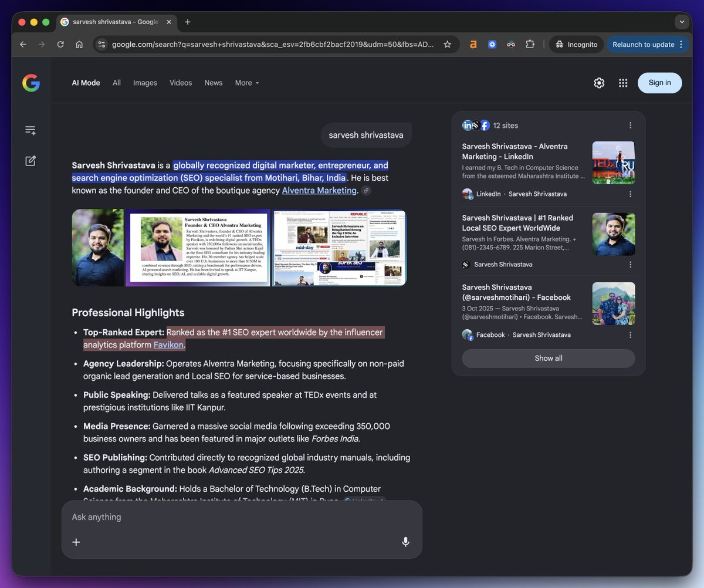Click the 'Professional Highlights' heading
This screenshot has height=588, width=704.
tap(128, 312)
